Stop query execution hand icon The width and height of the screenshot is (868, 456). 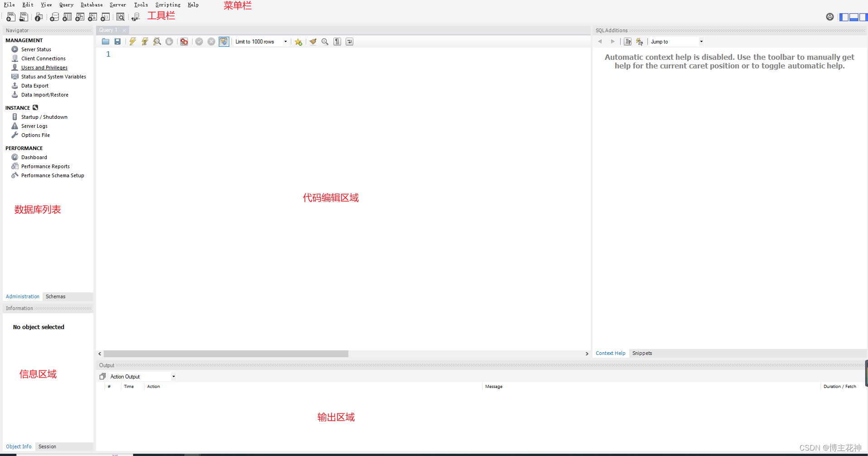[x=169, y=42]
